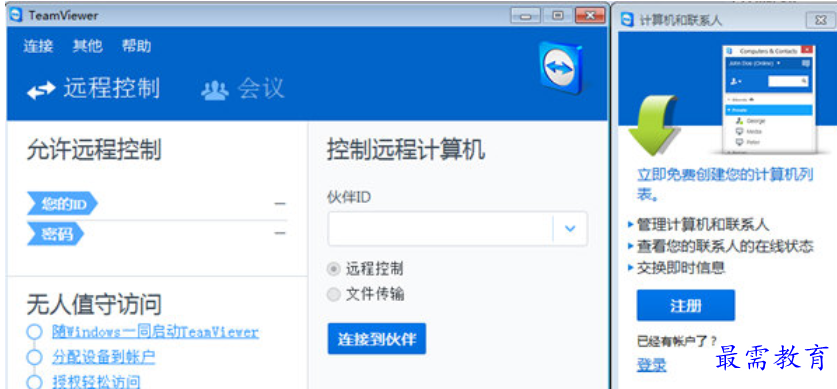This screenshot has width=837, height=389.
Task: Click the 管理计算机和联系人 text
Action: click(x=703, y=225)
